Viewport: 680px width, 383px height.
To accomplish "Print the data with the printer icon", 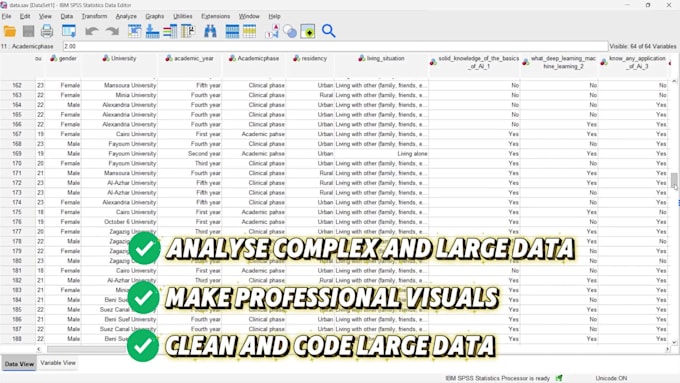I will tap(47, 31).
